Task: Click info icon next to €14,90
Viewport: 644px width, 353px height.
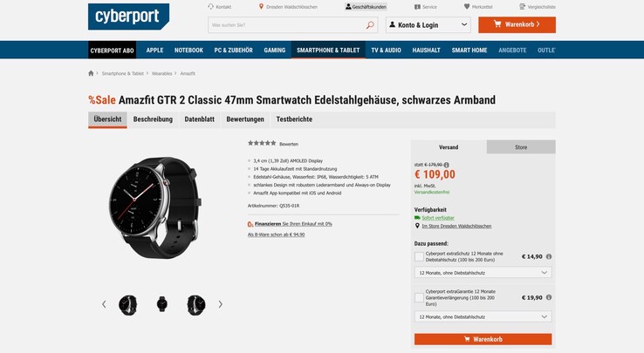Action: [x=549, y=256]
